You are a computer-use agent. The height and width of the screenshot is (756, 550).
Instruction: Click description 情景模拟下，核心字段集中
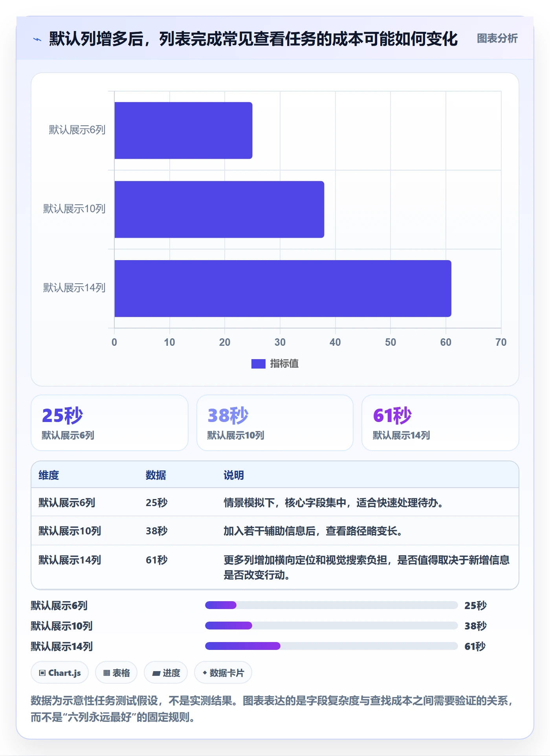[x=334, y=503]
